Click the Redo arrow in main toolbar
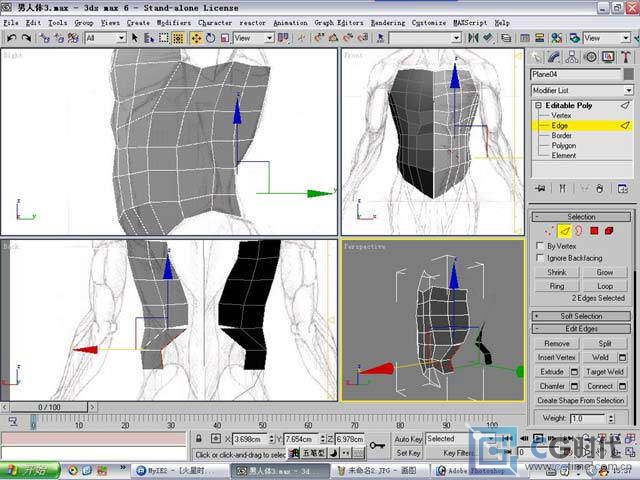The height and width of the screenshot is (480, 640). [27, 38]
